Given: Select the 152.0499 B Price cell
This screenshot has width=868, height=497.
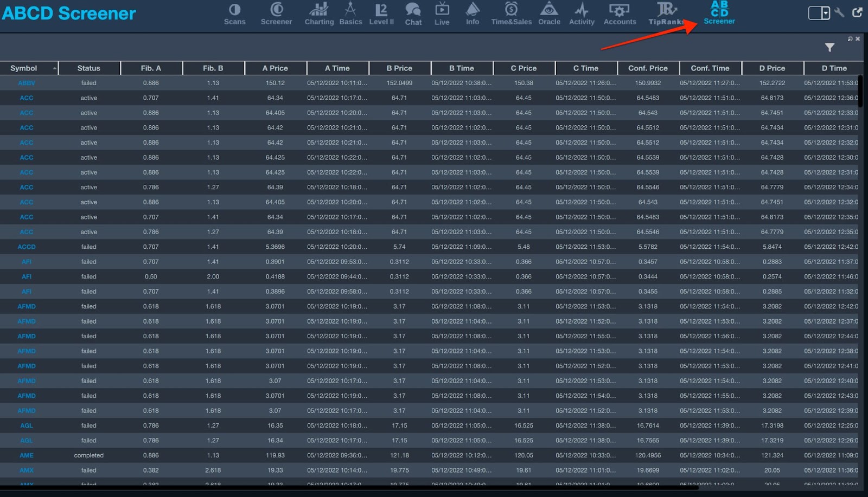Looking at the screenshot, I should tap(399, 83).
